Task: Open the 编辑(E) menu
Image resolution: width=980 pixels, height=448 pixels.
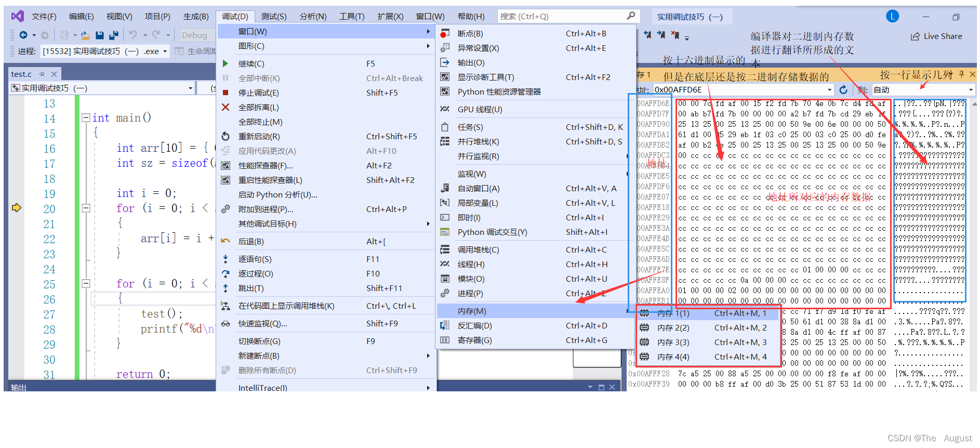Action: (81, 17)
